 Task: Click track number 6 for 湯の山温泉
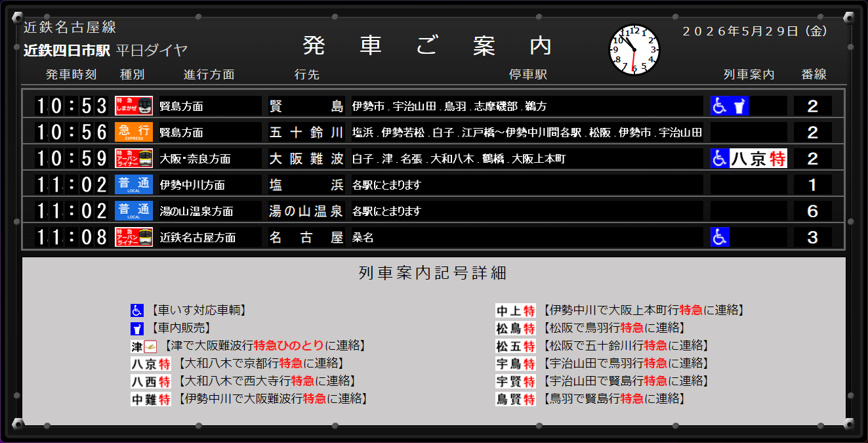click(x=813, y=211)
